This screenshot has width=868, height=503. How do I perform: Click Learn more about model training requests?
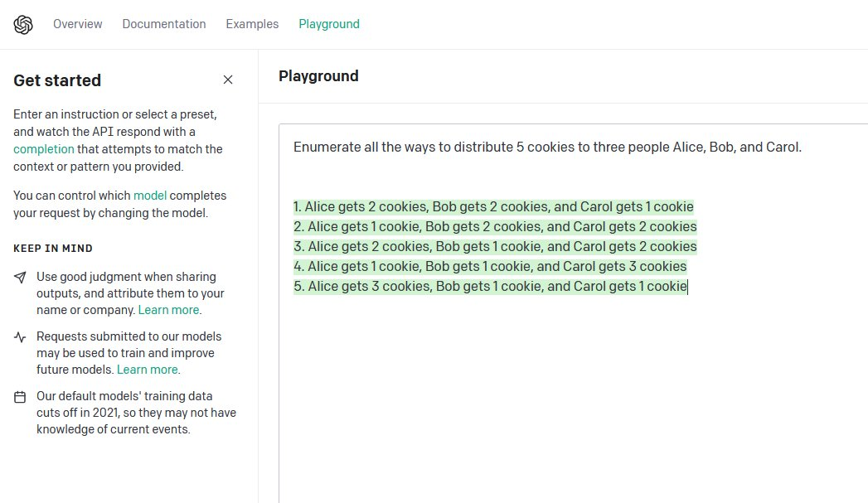pyautogui.click(x=148, y=370)
